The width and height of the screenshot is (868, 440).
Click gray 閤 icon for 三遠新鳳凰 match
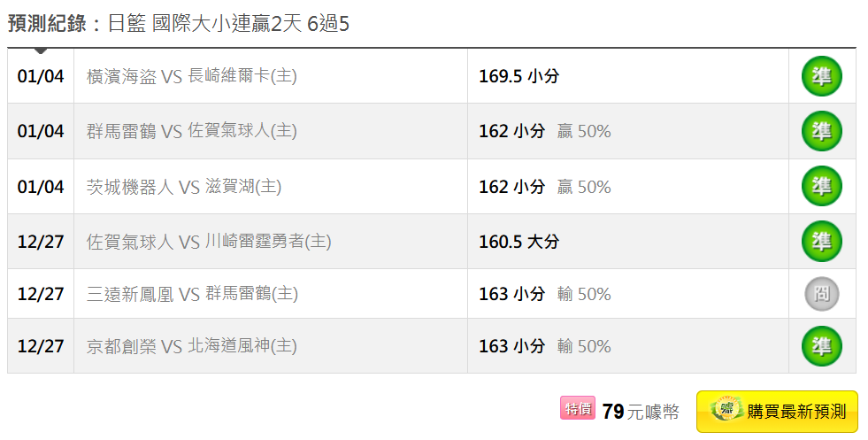pos(821,294)
